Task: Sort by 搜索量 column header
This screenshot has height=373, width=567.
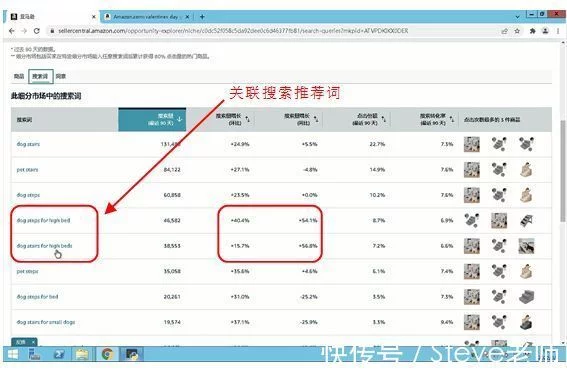Action: 152,119
